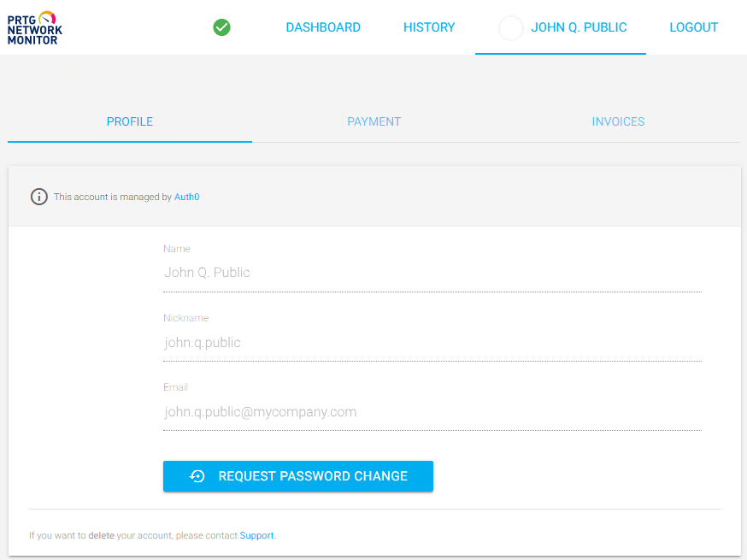The height and width of the screenshot is (560, 747).
Task: Follow the Auth0 link
Action: [186, 197]
